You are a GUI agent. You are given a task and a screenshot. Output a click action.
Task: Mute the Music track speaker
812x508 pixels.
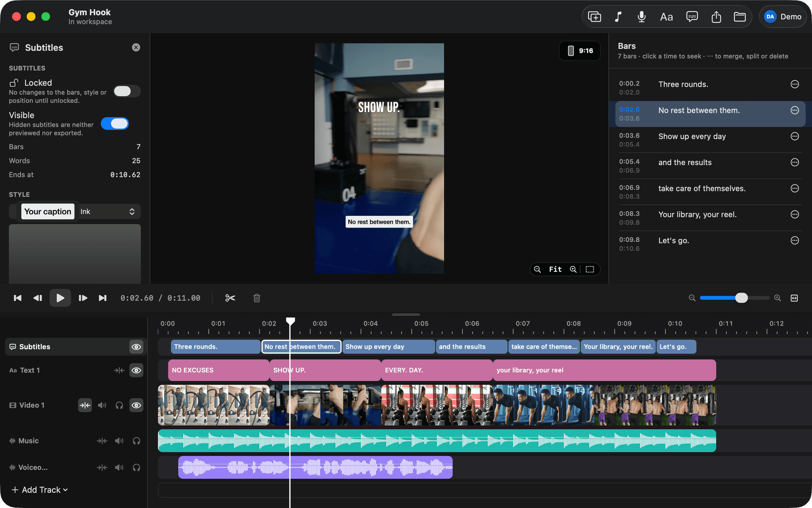[119, 441]
